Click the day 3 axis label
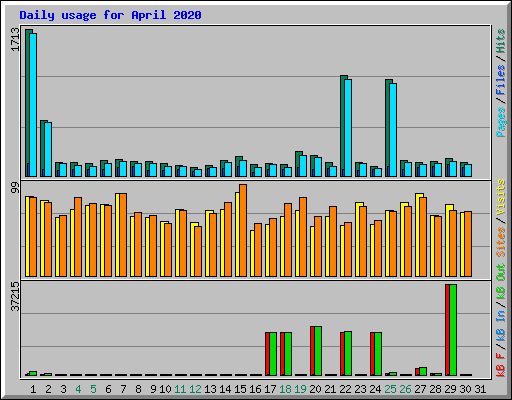The image size is (512, 400). pos(63,389)
